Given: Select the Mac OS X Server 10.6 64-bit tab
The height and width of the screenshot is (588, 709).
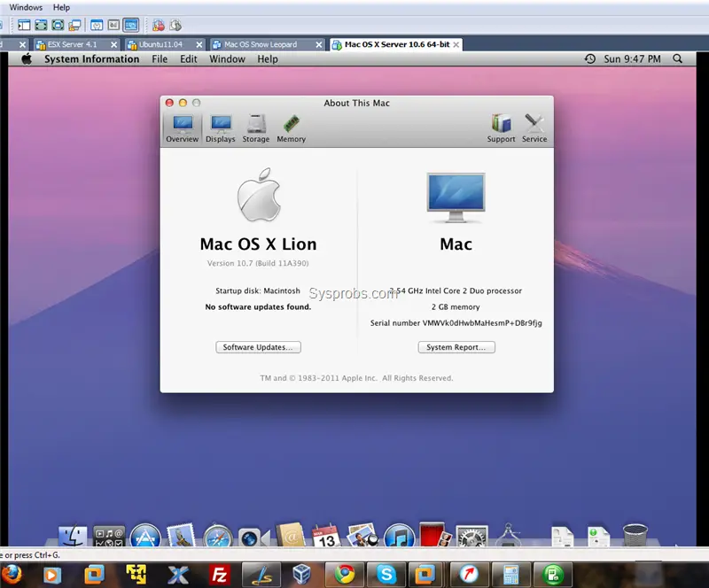Looking at the screenshot, I should [x=397, y=44].
